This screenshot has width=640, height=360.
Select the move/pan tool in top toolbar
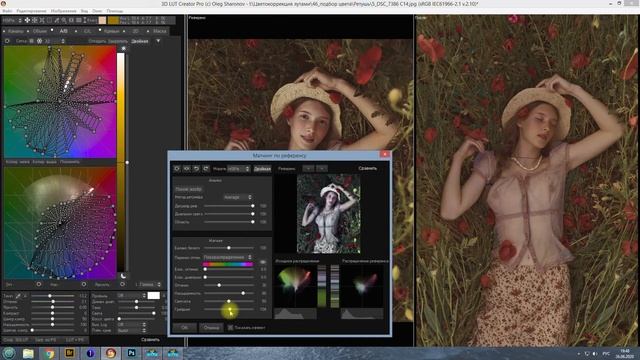tap(27, 20)
